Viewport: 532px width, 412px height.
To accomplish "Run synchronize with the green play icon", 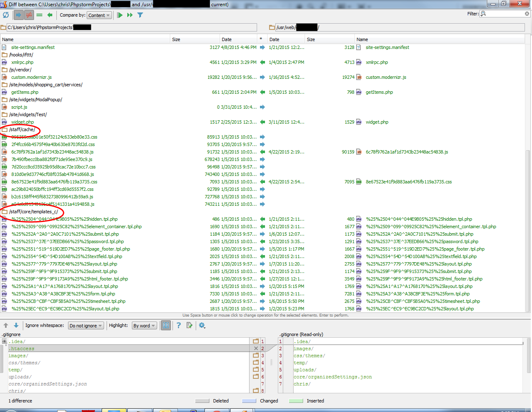I will (x=119, y=15).
